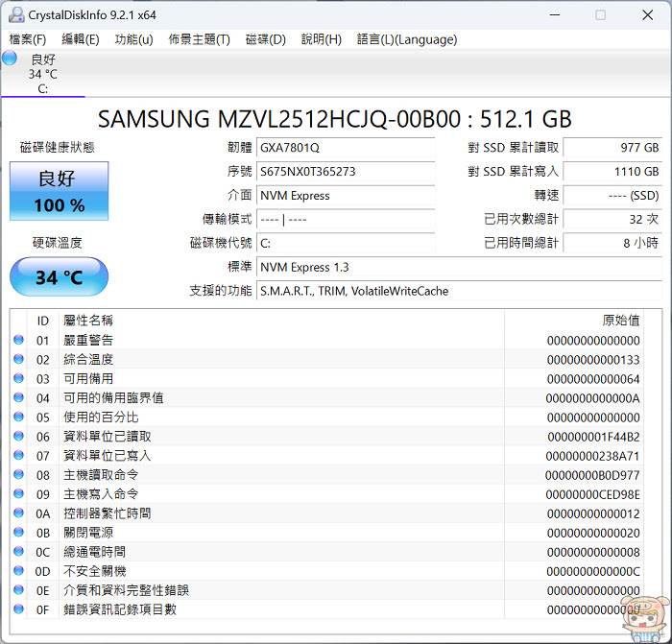672x644 pixels.
Task: Select the 關閉電源 attribute name
Action: pyautogui.click(x=88, y=533)
